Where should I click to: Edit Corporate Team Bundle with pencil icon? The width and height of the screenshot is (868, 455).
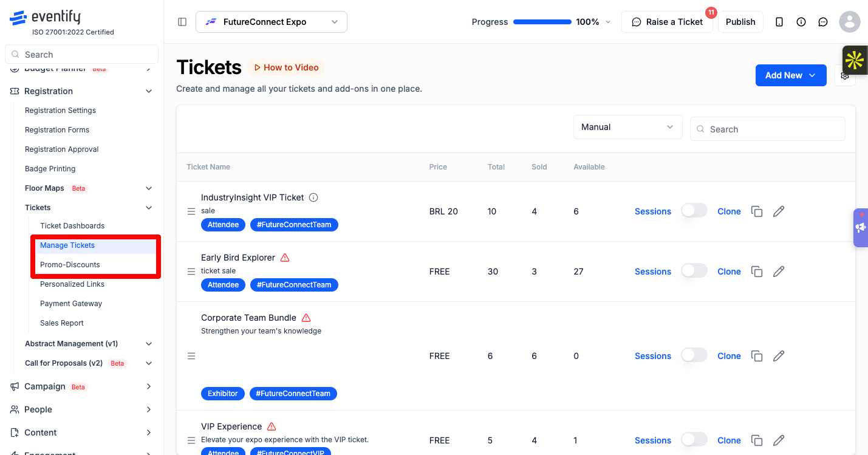(x=779, y=356)
